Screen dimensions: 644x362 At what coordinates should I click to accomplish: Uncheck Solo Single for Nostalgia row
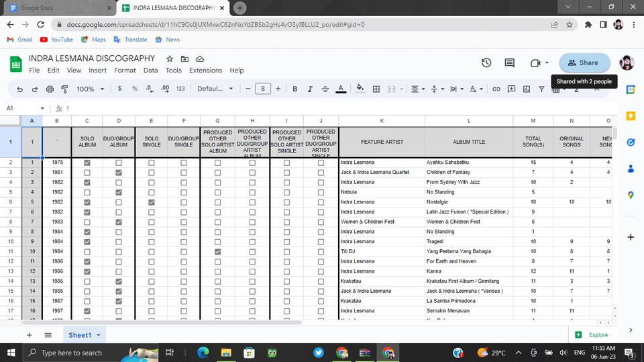[151, 202]
